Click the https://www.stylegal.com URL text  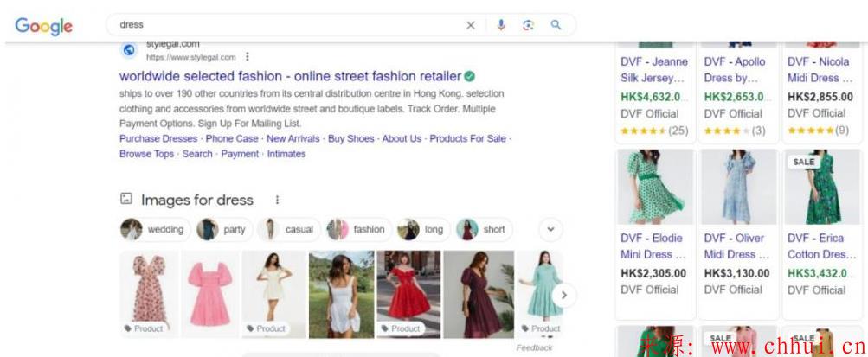tap(191, 57)
